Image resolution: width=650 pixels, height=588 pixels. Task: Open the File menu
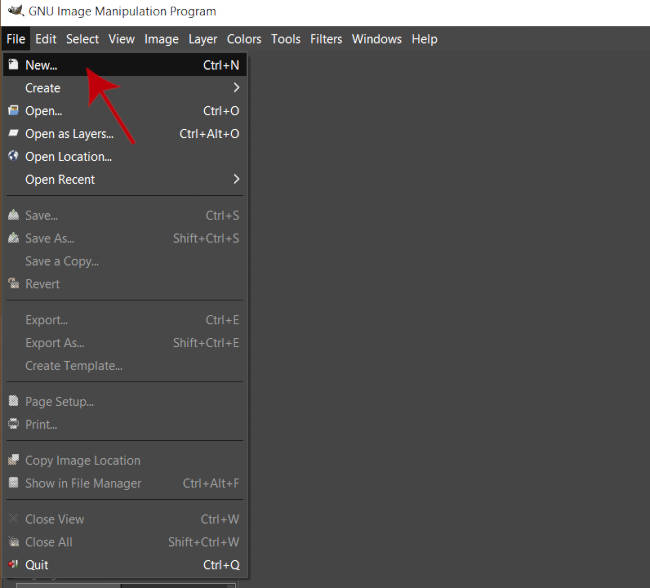coord(16,39)
